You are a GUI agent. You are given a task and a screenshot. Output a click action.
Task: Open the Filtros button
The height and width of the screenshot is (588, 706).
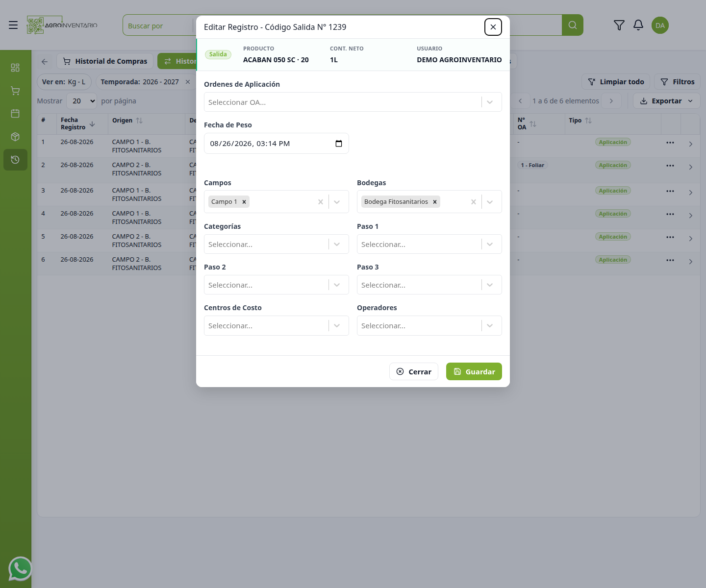pyautogui.click(x=677, y=82)
